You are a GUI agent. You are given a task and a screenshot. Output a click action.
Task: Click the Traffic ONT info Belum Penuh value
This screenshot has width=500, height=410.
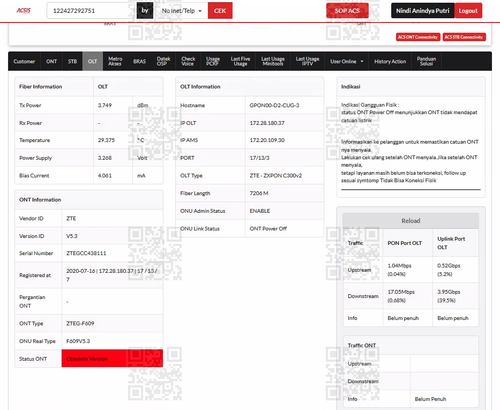(x=430, y=399)
